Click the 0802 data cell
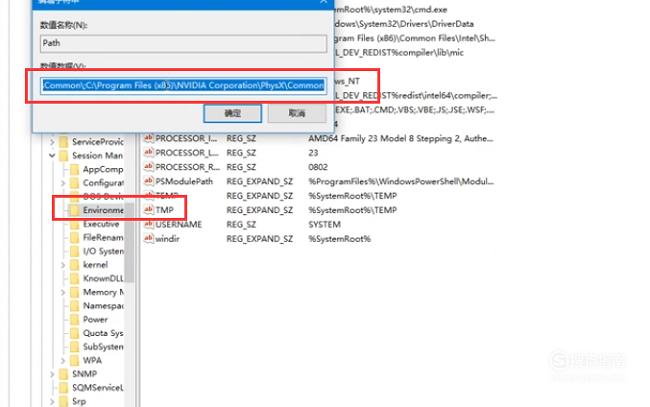The height and width of the screenshot is (407, 650). click(318, 167)
